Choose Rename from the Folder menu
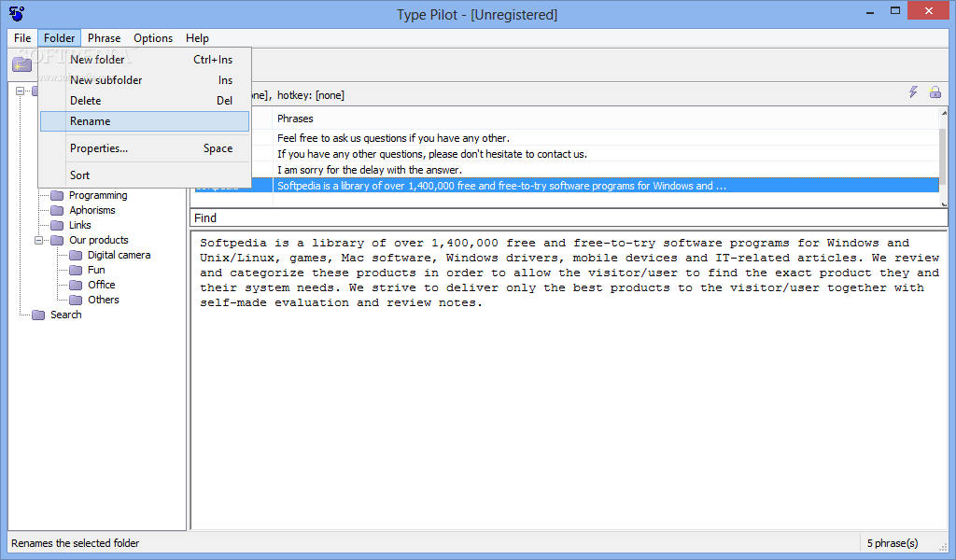956x560 pixels. coord(145,121)
